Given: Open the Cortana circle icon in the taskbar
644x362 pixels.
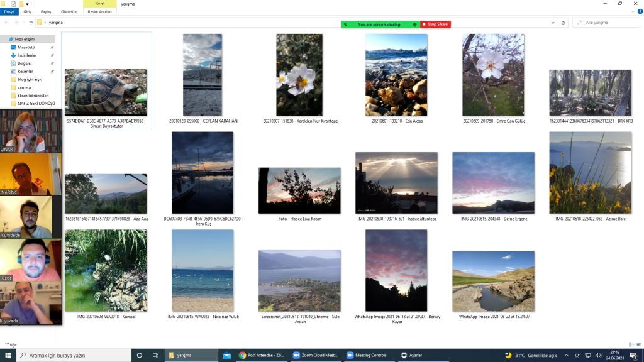Looking at the screenshot, I should point(140,355).
